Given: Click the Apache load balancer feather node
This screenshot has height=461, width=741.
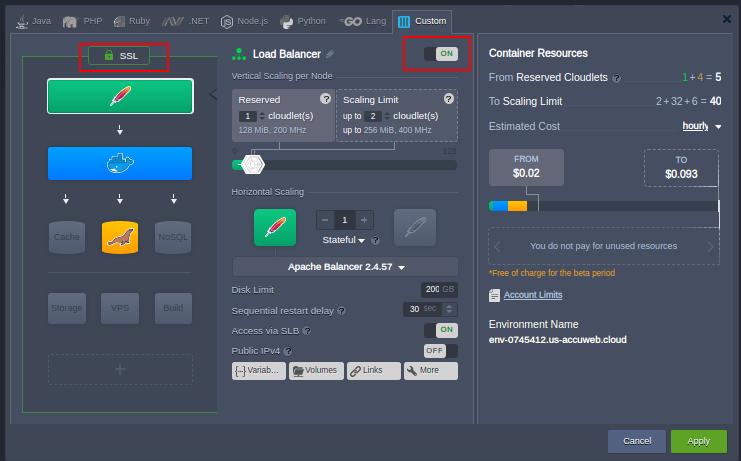Looking at the screenshot, I should [120, 96].
